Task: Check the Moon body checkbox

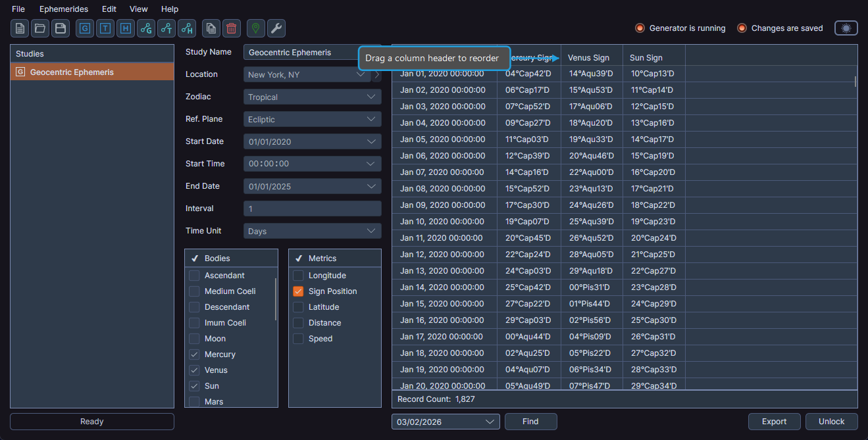Action: tap(194, 338)
